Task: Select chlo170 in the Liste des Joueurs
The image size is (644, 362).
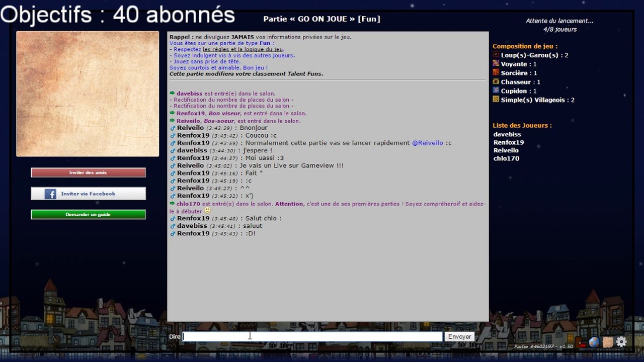Action: pyautogui.click(x=506, y=158)
